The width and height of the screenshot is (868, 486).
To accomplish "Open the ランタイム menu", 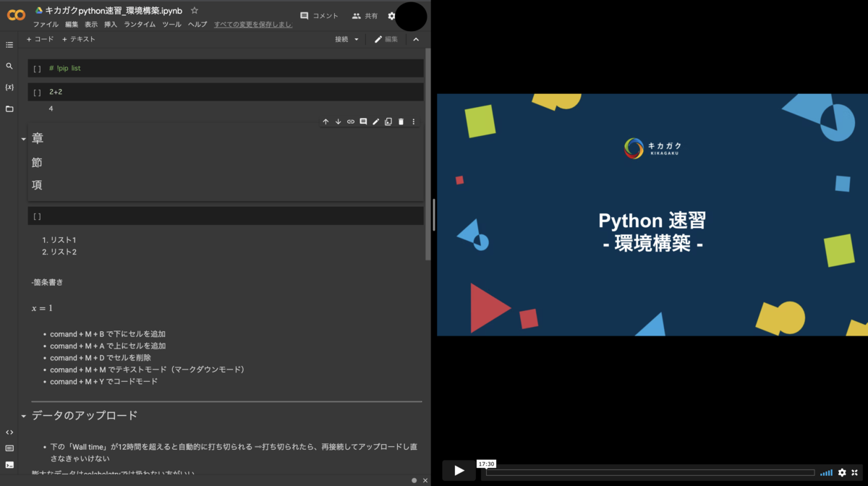I will 140,25.
